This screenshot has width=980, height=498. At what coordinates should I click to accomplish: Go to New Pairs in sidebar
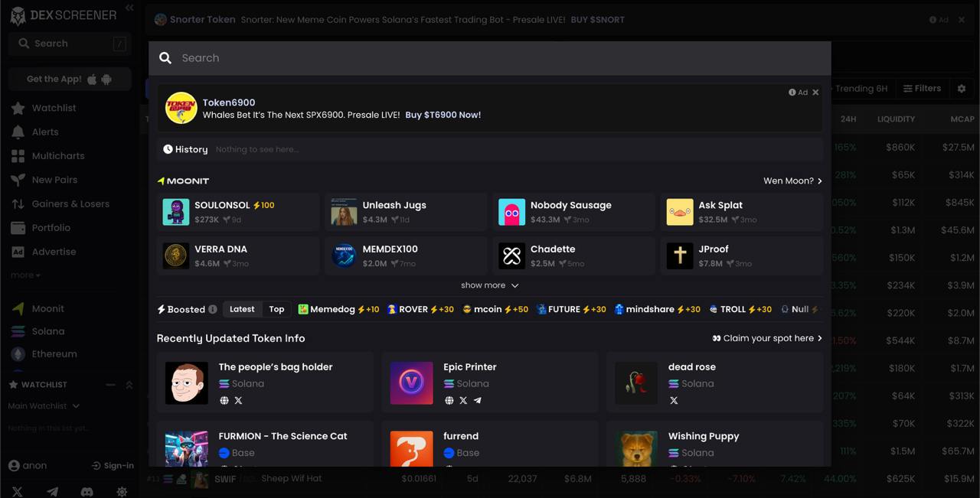pyautogui.click(x=54, y=180)
